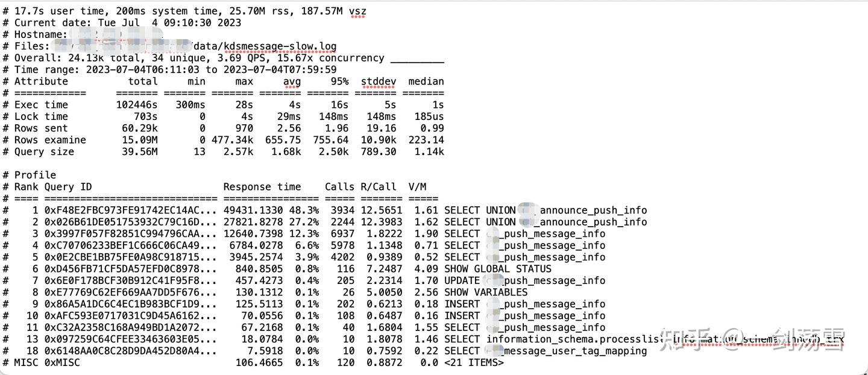Select the 48.3% response time percentage

pos(305,210)
